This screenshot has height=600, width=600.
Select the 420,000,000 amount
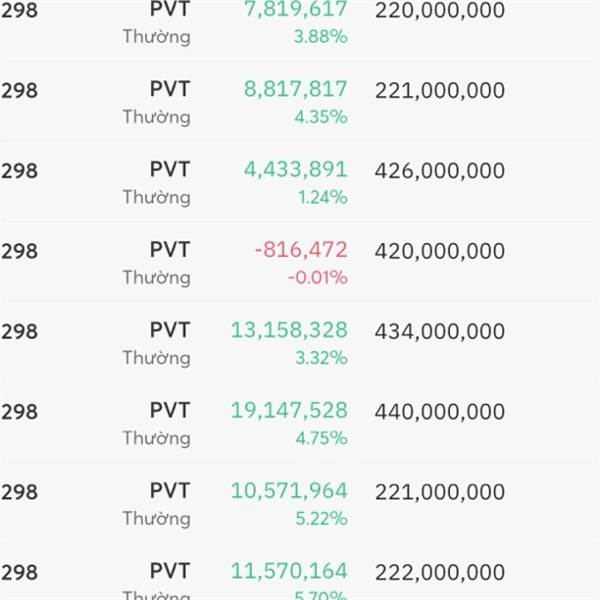[439, 251]
